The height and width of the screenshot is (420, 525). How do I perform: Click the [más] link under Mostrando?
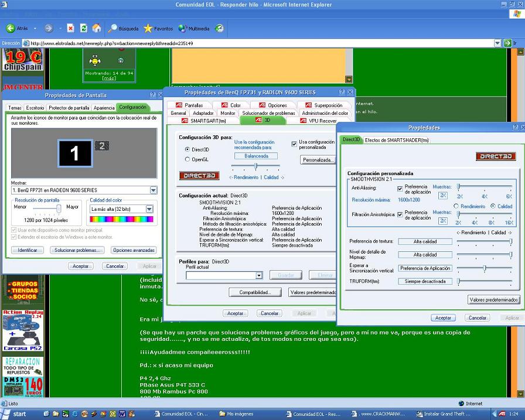(109, 78)
